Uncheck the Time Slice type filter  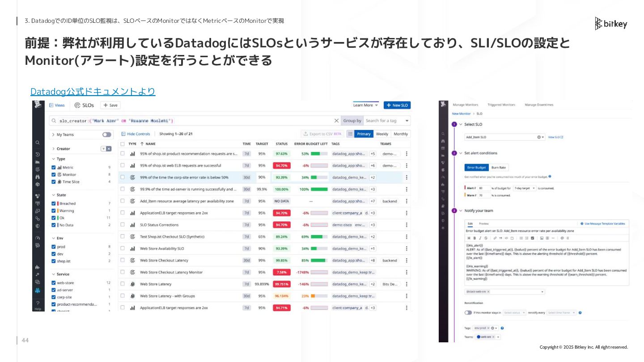coord(54,182)
